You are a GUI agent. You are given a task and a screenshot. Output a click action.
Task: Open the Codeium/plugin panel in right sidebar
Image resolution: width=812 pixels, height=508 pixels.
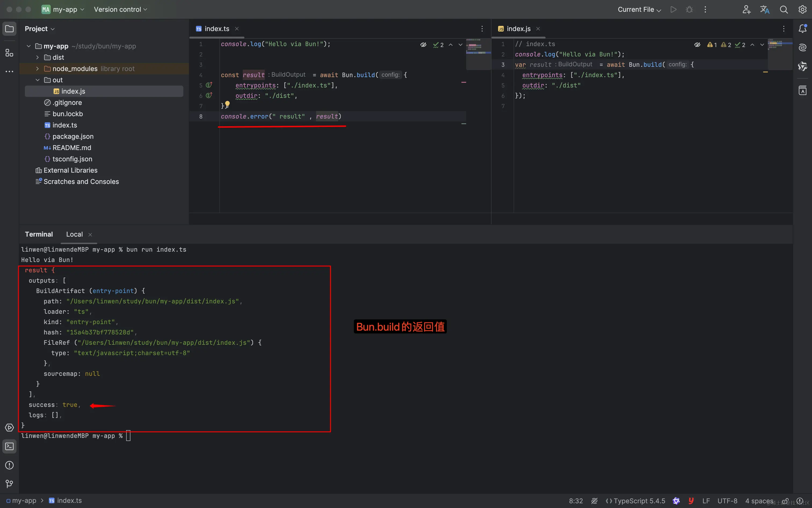click(802, 66)
